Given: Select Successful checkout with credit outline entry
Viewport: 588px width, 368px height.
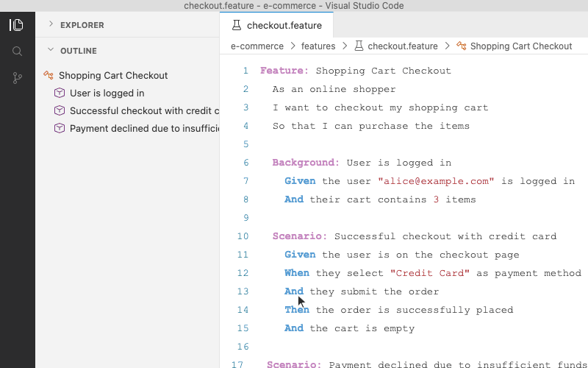Looking at the screenshot, I should click(144, 110).
